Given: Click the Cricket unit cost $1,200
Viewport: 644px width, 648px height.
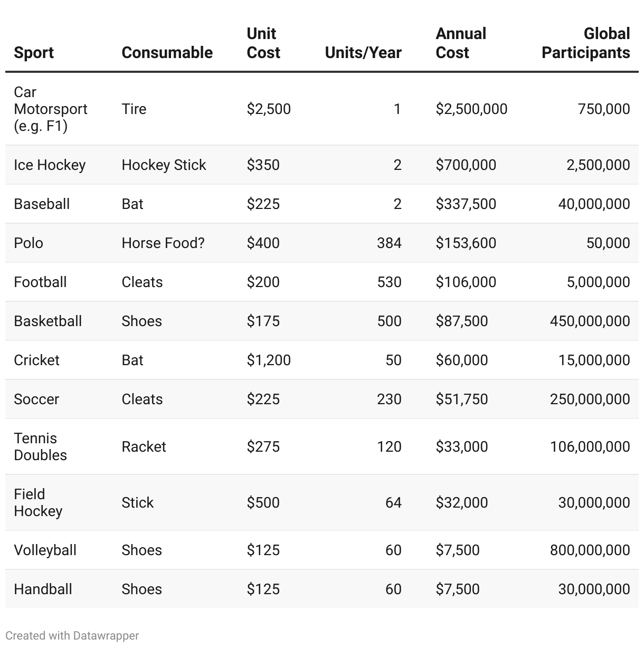Looking at the screenshot, I should tap(269, 360).
